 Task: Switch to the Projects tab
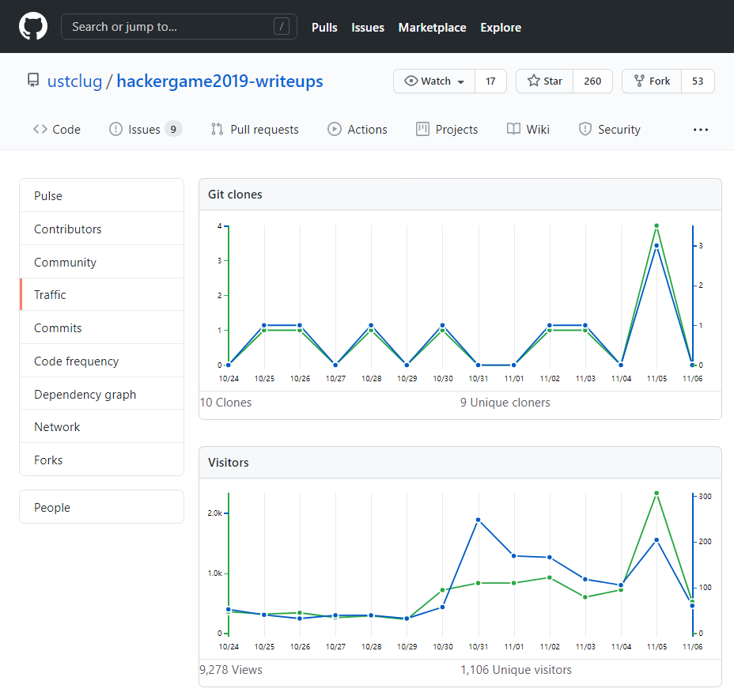coord(447,129)
